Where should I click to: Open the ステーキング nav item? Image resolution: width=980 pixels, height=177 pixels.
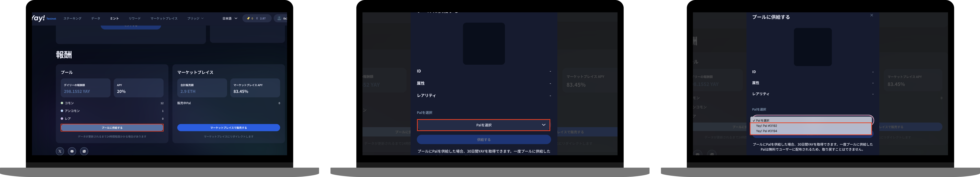coord(72,18)
